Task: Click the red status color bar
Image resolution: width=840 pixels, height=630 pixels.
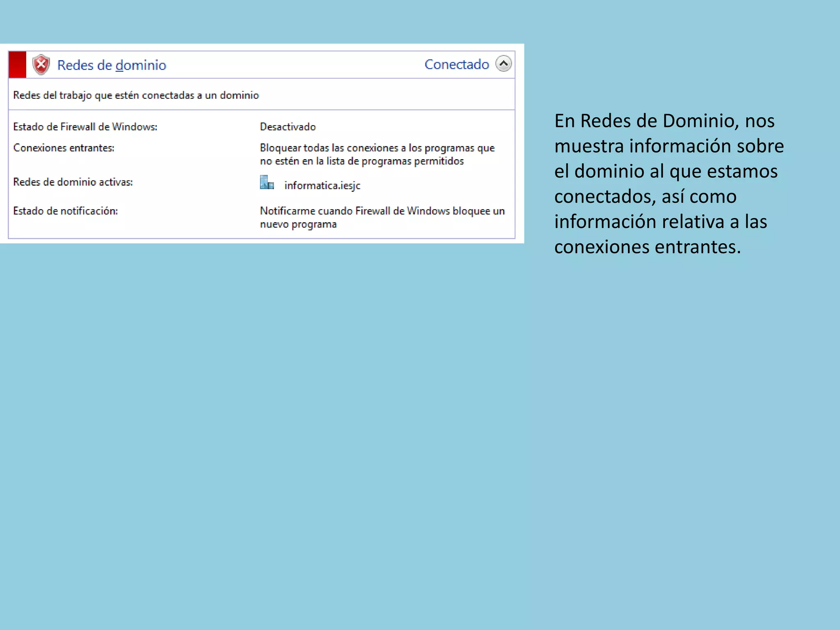Action: pyautogui.click(x=17, y=64)
